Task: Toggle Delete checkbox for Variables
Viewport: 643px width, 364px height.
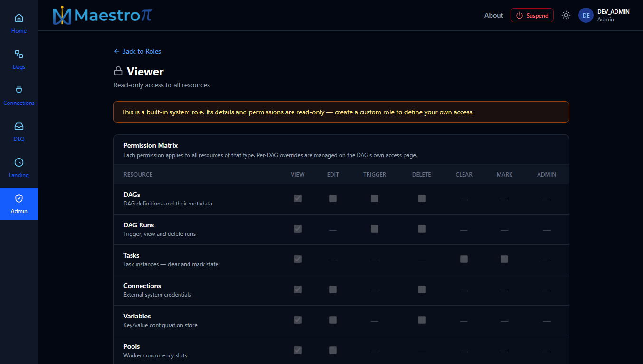Action: pyautogui.click(x=422, y=320)
